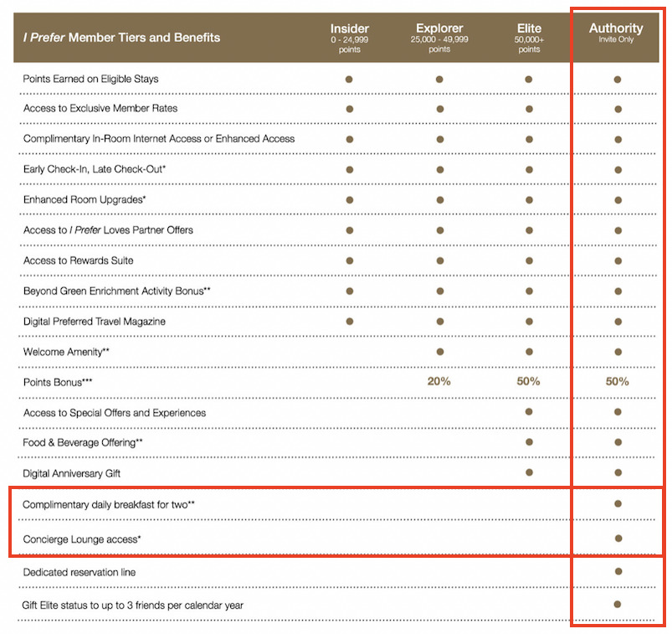The height and width of the screenshot is (634, 672).
Task: Click 'Beyond Green Enrichment Activity Bonus' label
Action: pos(116,291)
